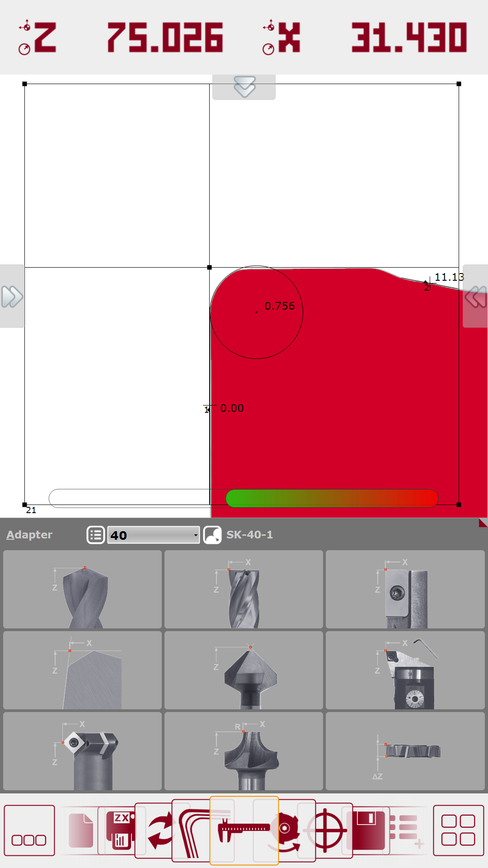Screen dimensions: 488x868
Task: Click the green-red focus indicator bar
Action: coord(332,498)
